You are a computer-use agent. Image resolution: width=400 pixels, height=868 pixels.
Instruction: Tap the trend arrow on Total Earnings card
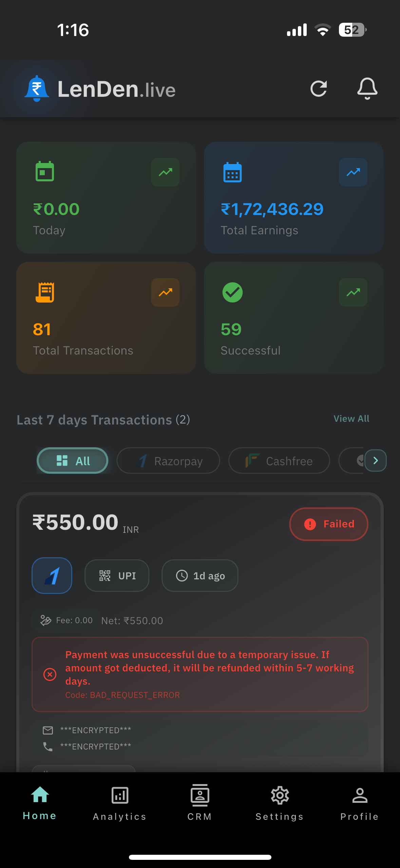[353, 172]
